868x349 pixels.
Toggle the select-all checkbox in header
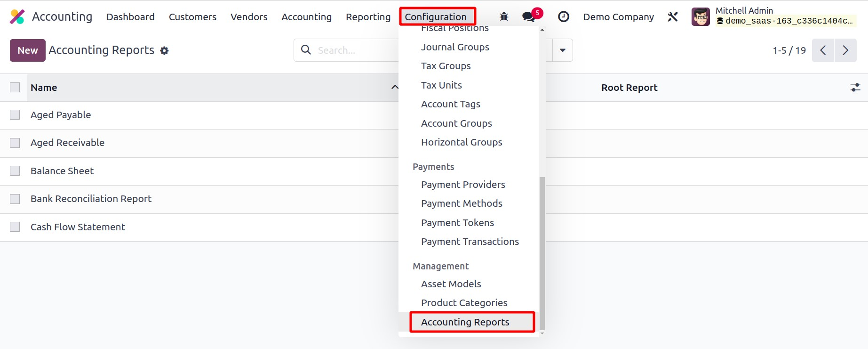point(15,88)
